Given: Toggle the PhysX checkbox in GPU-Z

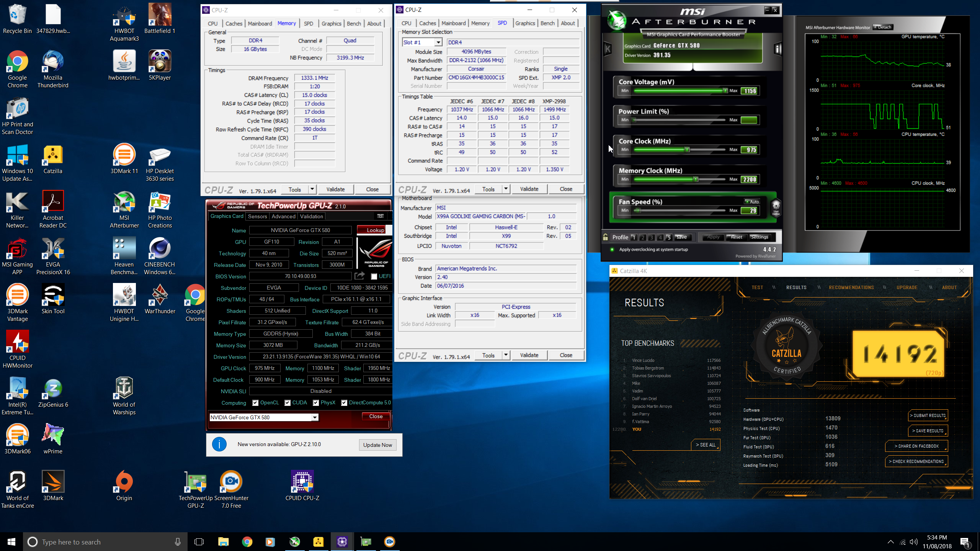Looking at the screenshot, I should point(316,402).
